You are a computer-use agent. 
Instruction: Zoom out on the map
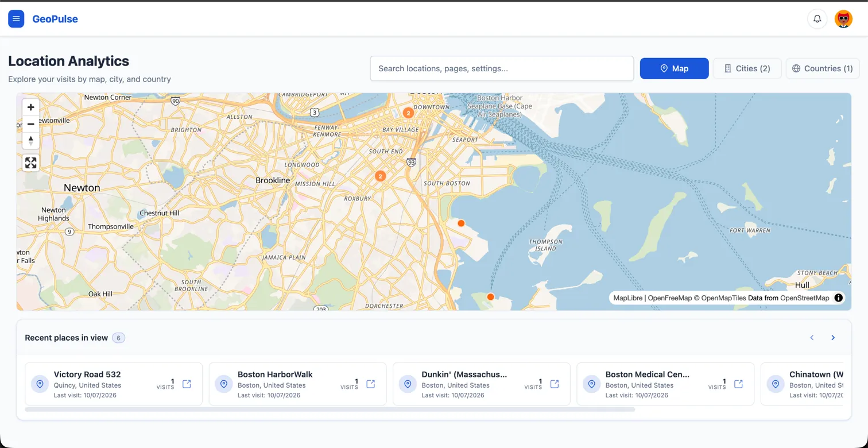click(31, 124)
